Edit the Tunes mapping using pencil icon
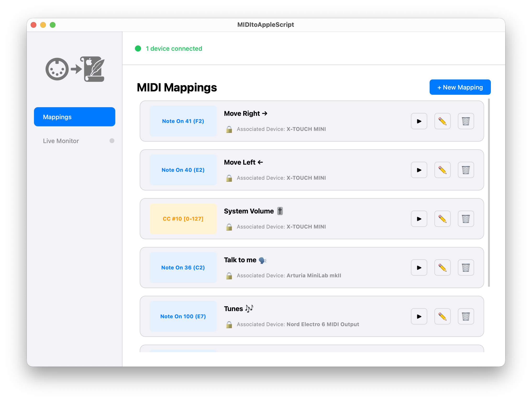This screenshot has height=402, width=532. coord(442,316)
